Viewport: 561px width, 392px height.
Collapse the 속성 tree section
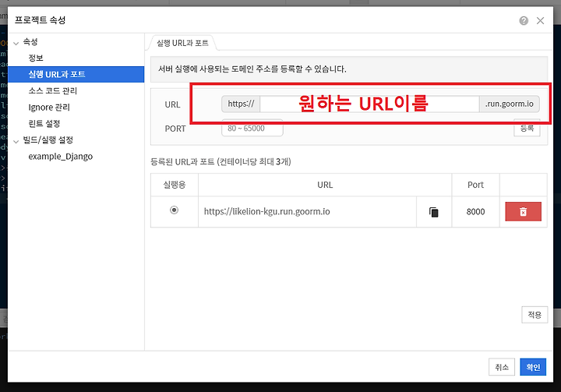tap(16, 44)
